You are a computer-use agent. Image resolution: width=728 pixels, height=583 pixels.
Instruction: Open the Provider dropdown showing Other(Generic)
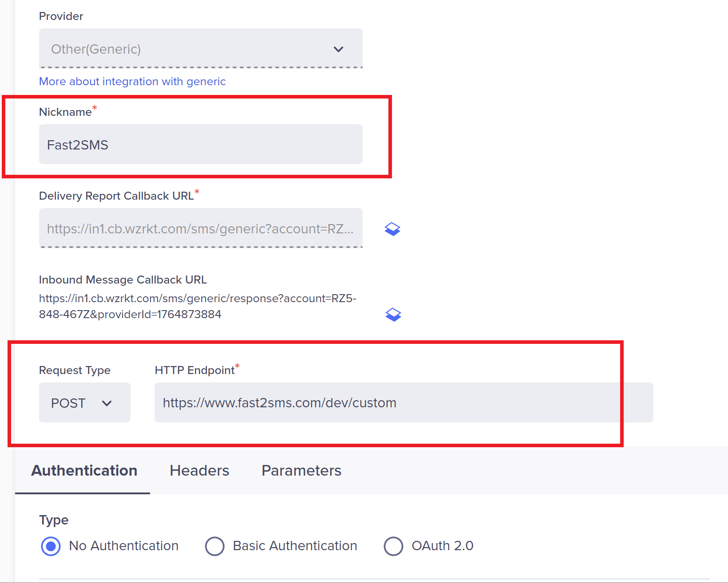pos(200,49)
